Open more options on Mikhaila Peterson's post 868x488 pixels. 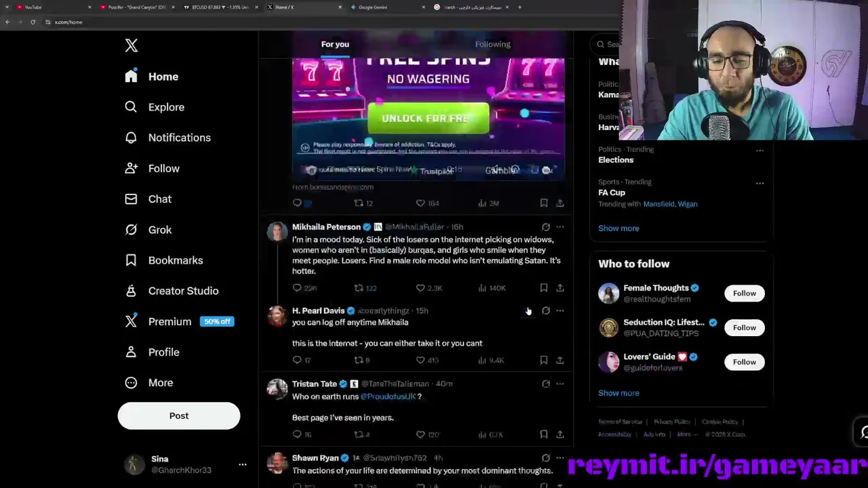(x=560, y=227)
